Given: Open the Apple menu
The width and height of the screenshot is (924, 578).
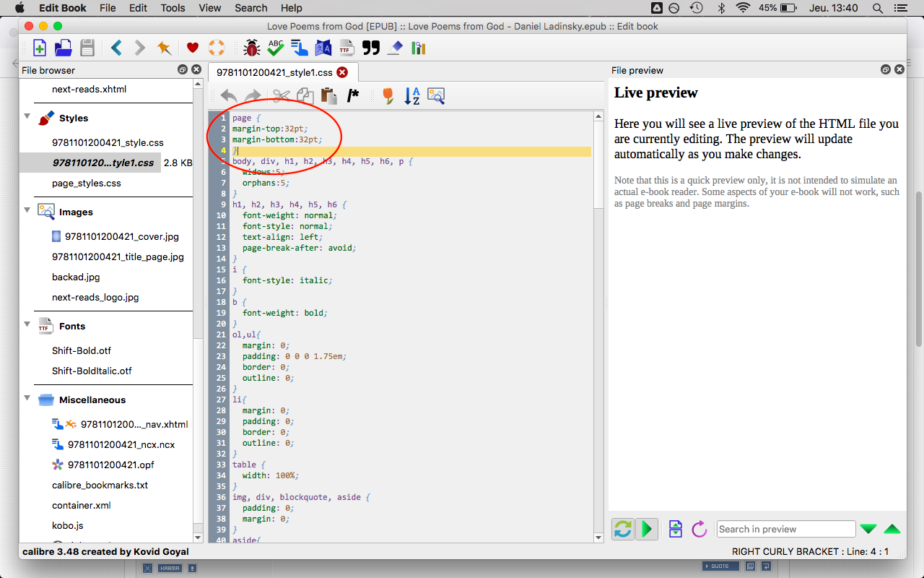Looking at the screenshot, I should point(19,8).
